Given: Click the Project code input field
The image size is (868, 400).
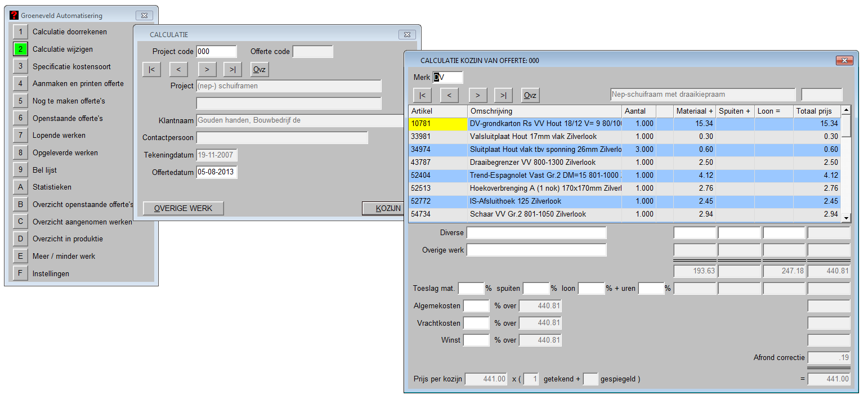Looking at the screenshot, I should pyautogui.click(x=216, y=52).
